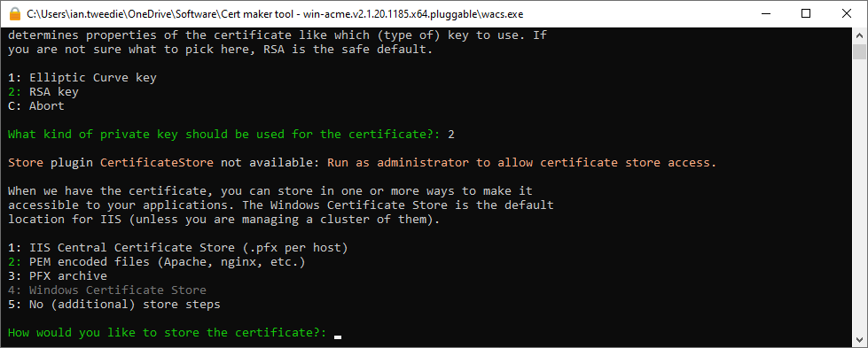Click '5: No (additional) store steps' line

tap(114, 305)
